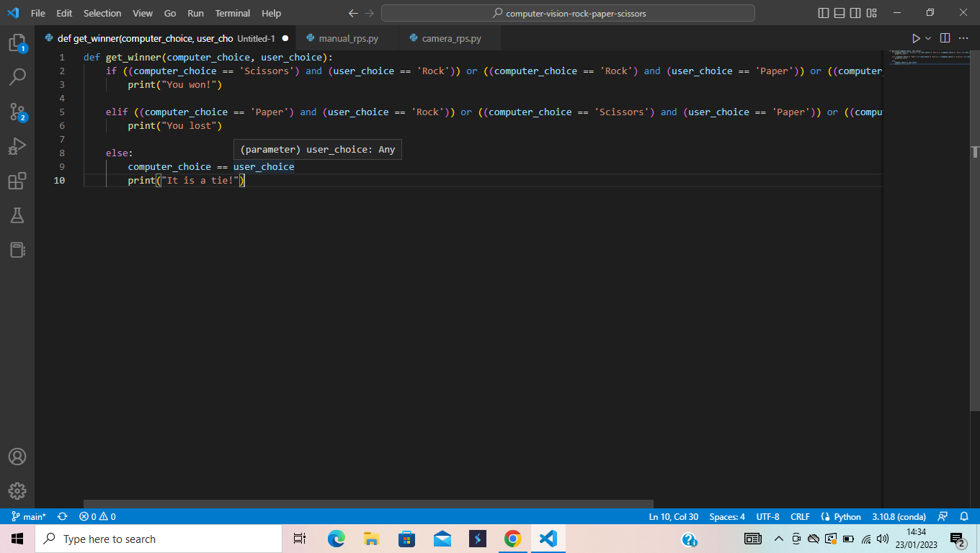Open Run and Debug view
The height and width of the screenshot is (553, 980).
[x=17, y=146]
